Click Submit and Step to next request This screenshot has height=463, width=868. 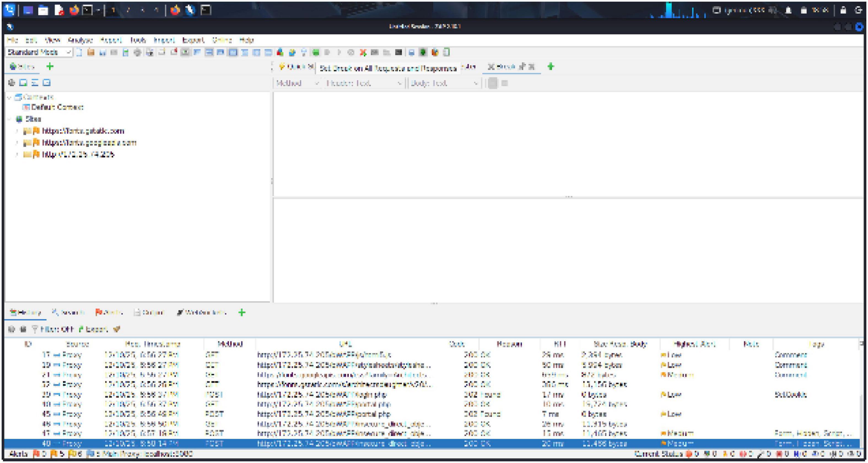(x=327, y=52)
